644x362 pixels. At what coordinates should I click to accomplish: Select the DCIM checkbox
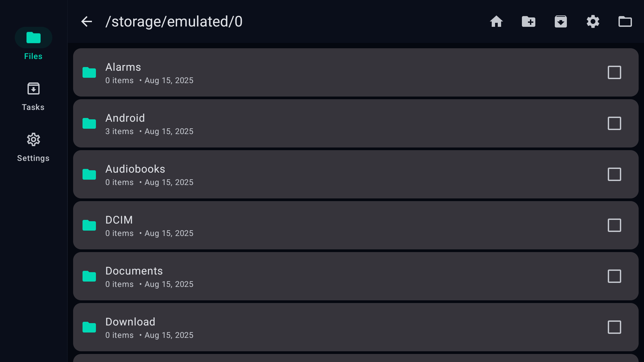tap(614, 225)
